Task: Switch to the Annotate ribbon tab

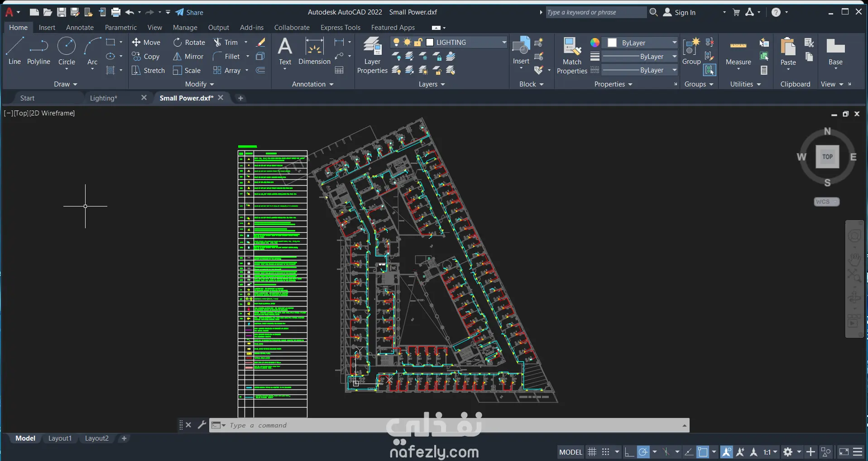Action: [80, 28]
